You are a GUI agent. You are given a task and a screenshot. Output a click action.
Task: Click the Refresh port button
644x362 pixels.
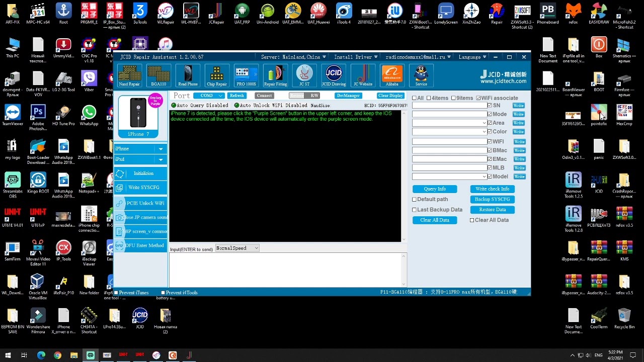(237, 96)
